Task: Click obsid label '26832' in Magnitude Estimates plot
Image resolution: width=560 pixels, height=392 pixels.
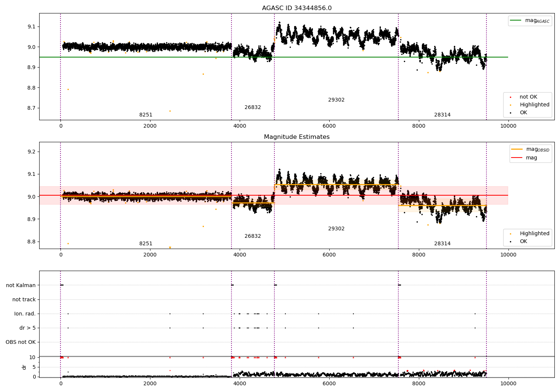Action: (x=253, y=236)
